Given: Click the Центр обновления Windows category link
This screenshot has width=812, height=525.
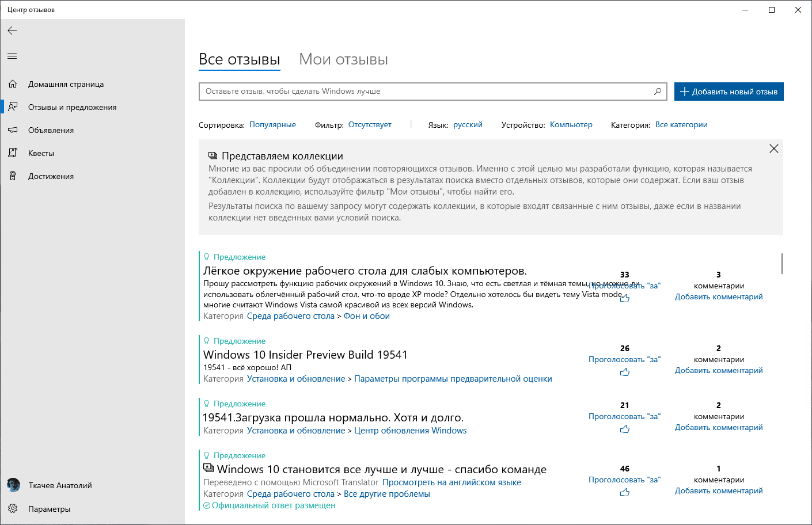Looking at the screenshot, I should click(x=411, y=431).
